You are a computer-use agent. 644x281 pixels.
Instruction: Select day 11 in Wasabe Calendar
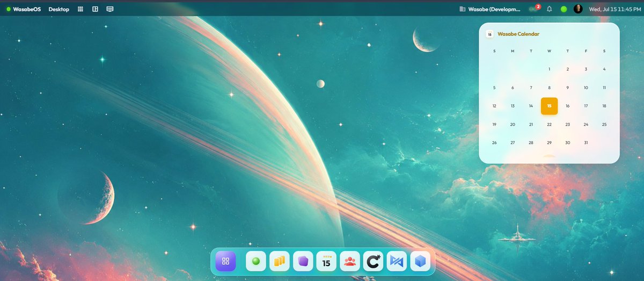point(604,88)
